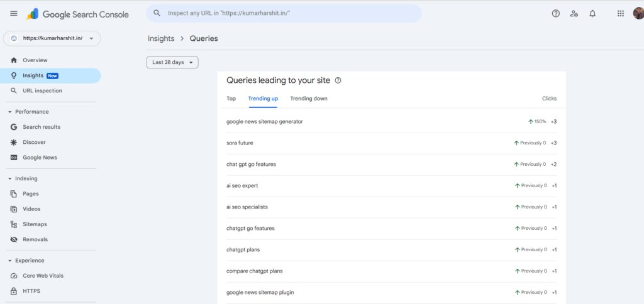Click 'Queries leading to your site' heading
The image size is (644, 304).
click(278, 80)
